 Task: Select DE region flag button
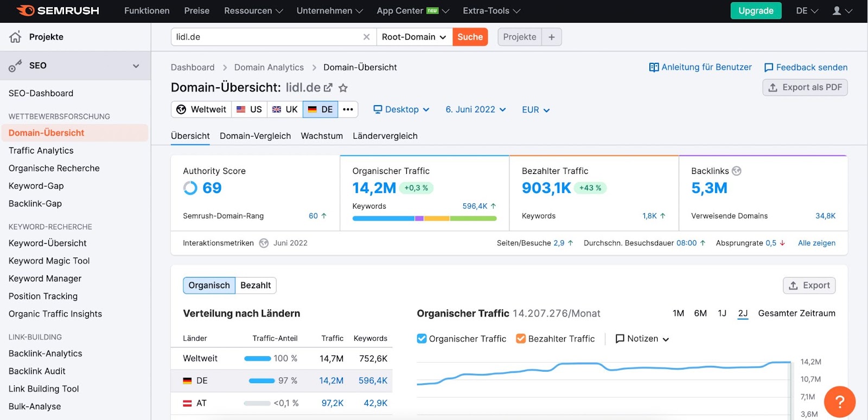coord(321,109)
